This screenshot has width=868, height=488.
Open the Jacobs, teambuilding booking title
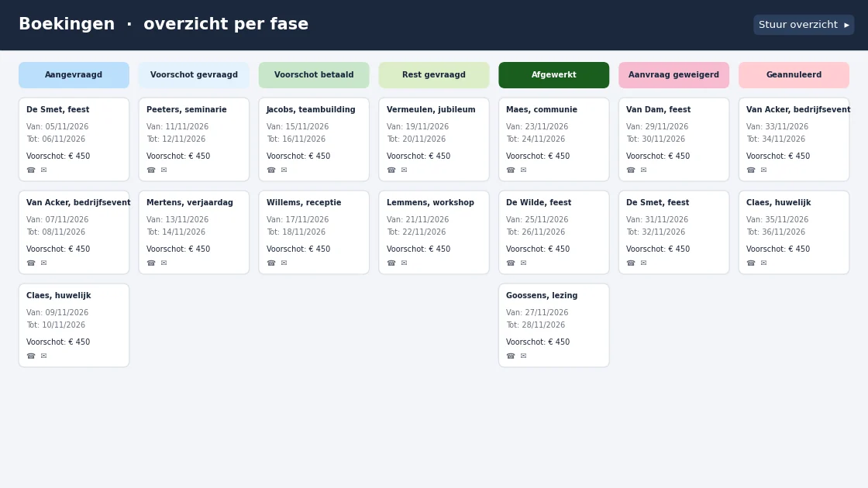pos(311,109)
